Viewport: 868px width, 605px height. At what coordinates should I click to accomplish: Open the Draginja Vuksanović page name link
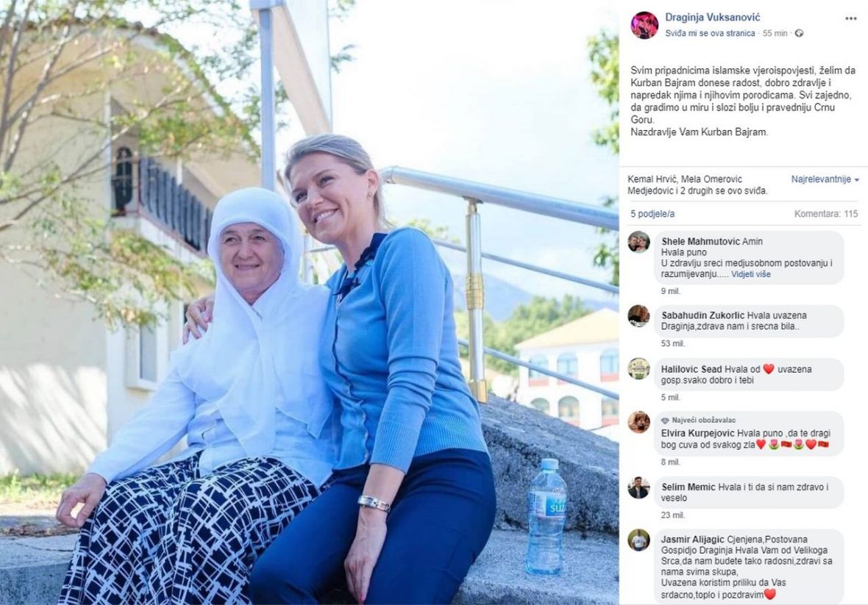(713, 18)
